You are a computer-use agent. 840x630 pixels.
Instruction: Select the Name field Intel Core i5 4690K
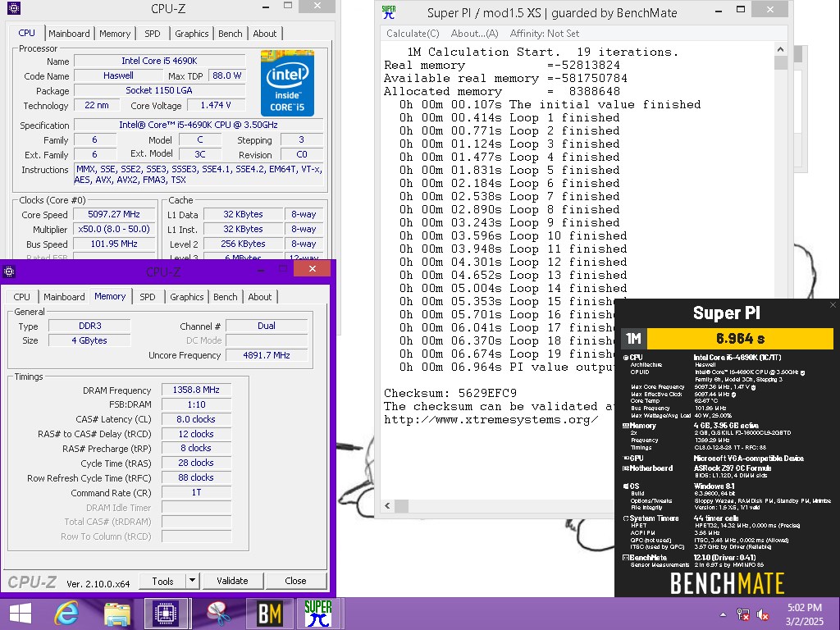160,61
